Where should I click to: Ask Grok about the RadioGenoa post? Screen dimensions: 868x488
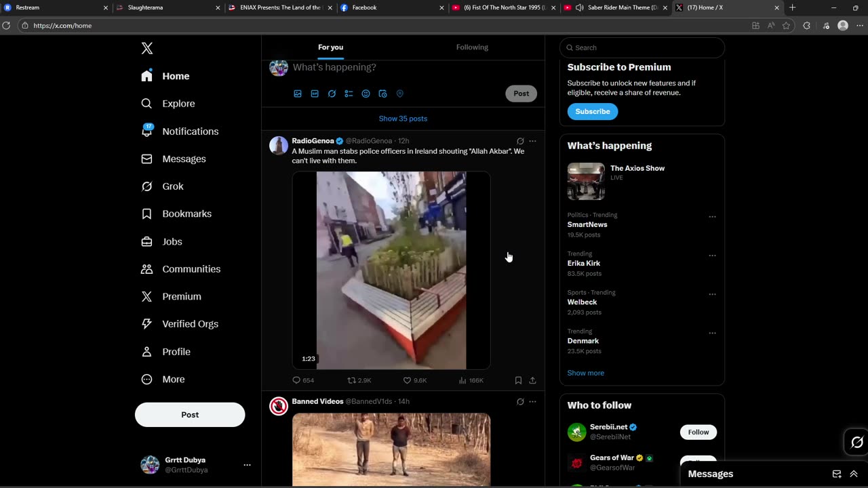coord(520,141)
